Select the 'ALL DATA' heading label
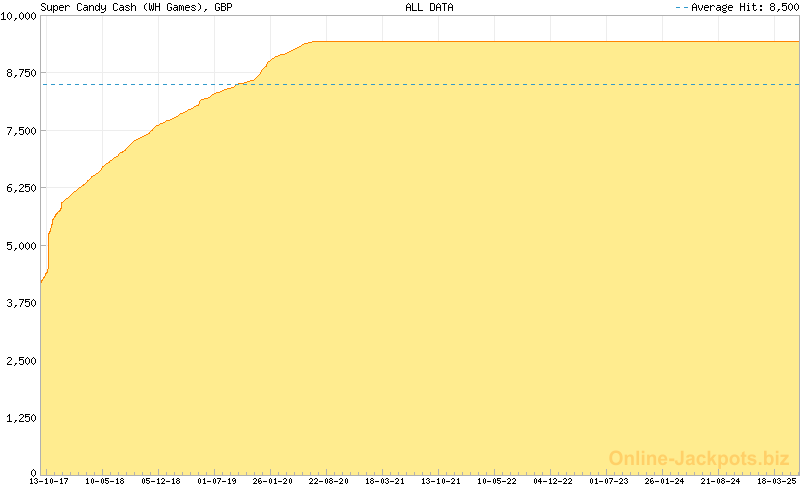 pyautogui.click(x=429, y=7)
